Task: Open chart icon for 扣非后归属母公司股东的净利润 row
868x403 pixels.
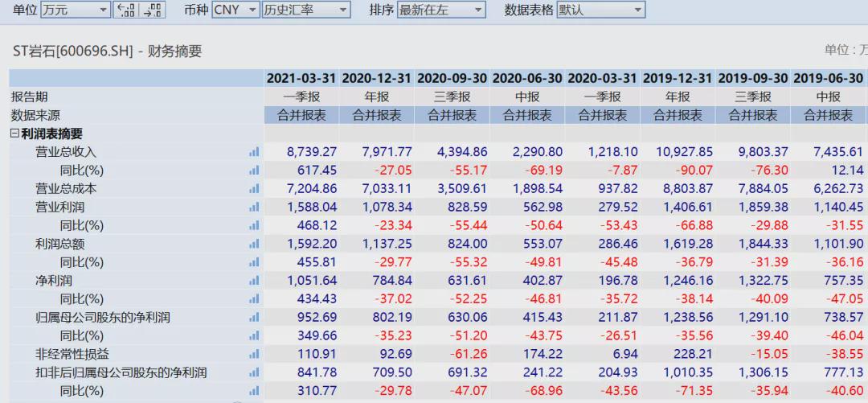Action: [254, 372]
